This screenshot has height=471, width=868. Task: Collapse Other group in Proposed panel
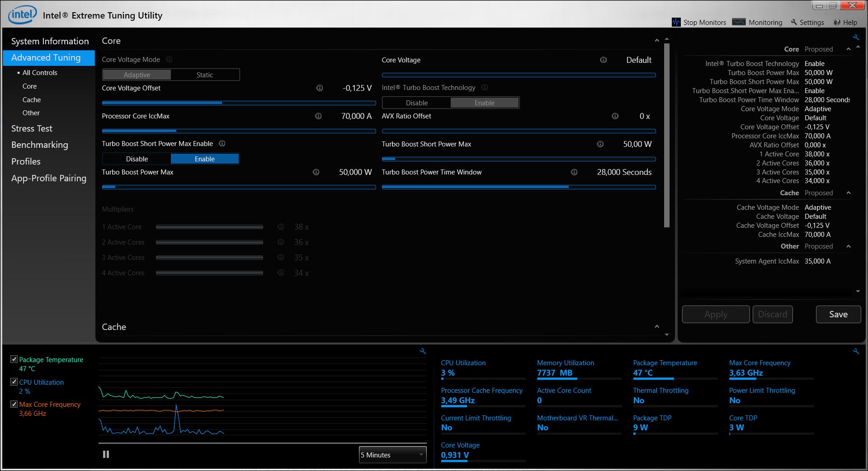coord(849,246)
